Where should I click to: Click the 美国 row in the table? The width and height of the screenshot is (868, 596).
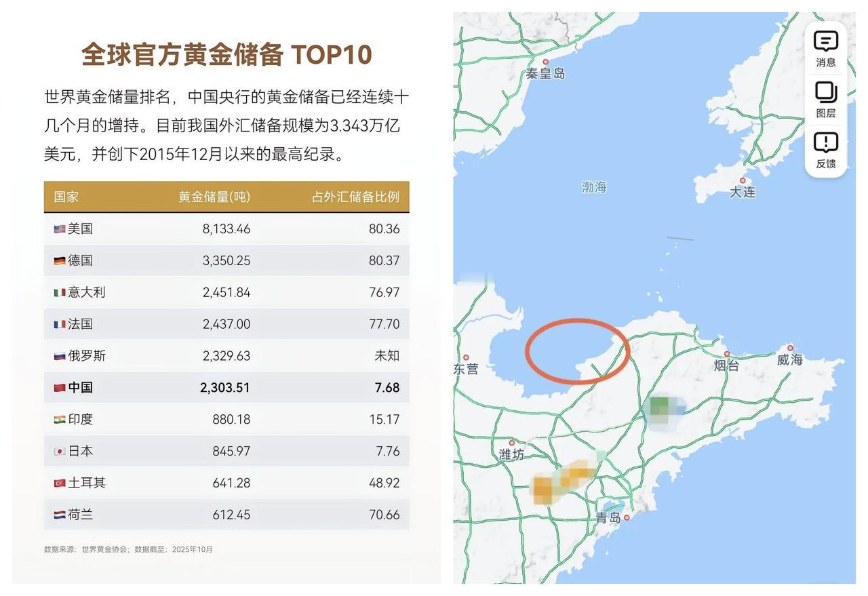226,227
